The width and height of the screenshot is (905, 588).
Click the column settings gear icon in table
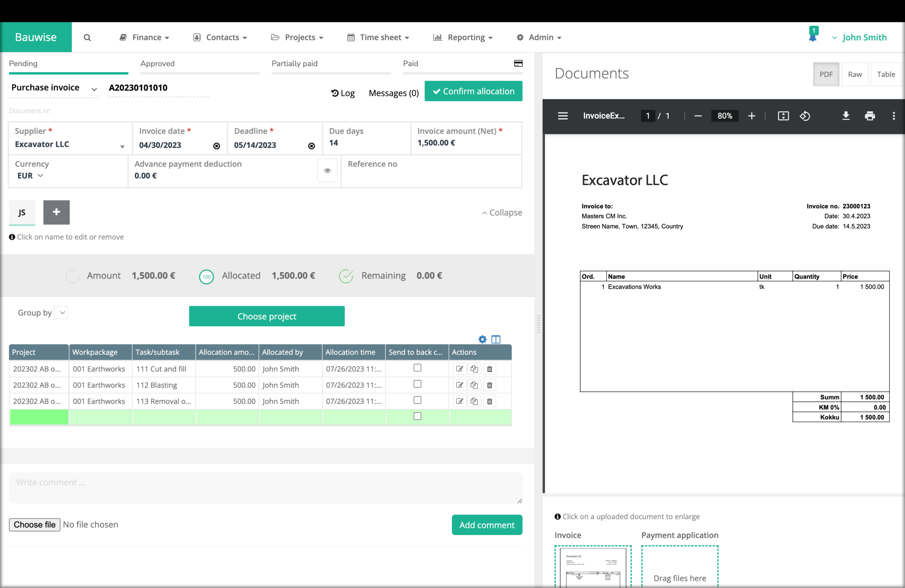point(482,339)
